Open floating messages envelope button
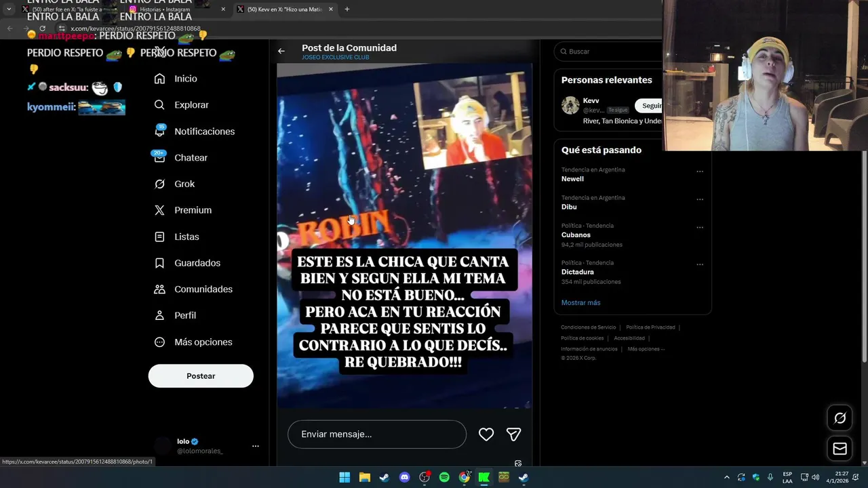Viewport: 868px width, 488px height. click(840, 449)
